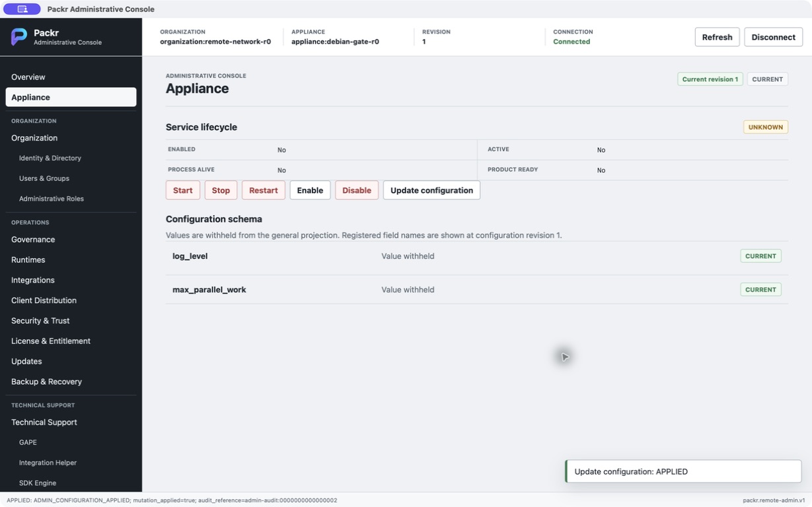Click the Disable button
Image resolution: width=812 pixels, height=507 pixels.
[x=357, y=190]
